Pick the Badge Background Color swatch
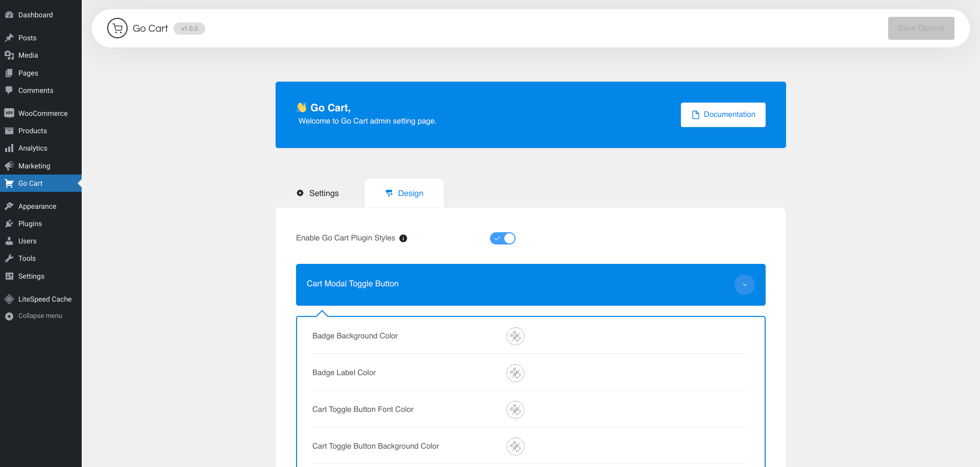 516,336
